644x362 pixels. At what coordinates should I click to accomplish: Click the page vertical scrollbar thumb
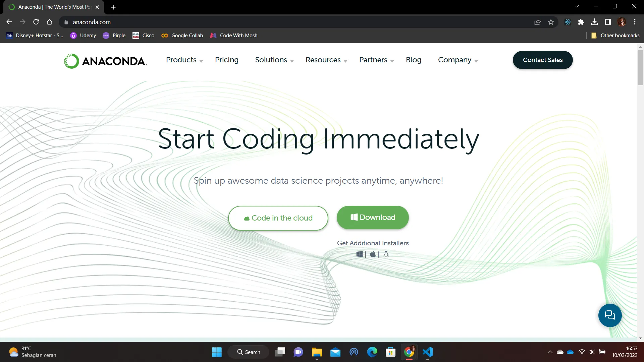point(640,68)
